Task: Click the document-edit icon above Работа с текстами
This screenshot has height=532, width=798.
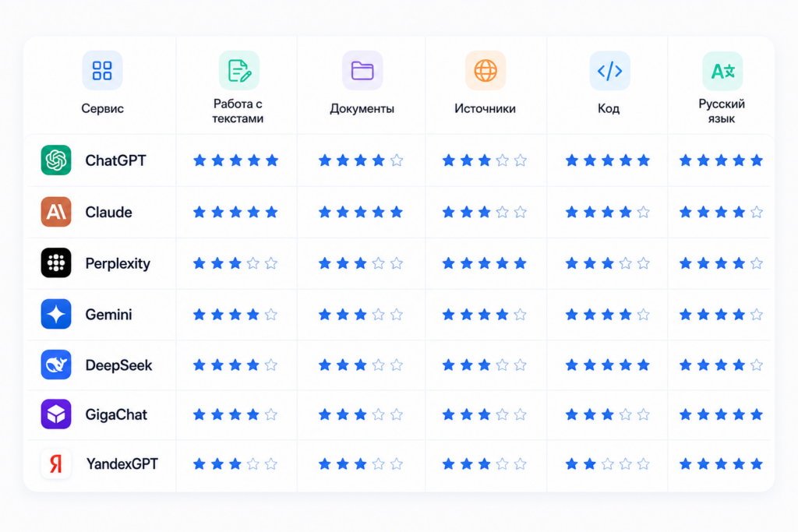Action: coord(239,70)
